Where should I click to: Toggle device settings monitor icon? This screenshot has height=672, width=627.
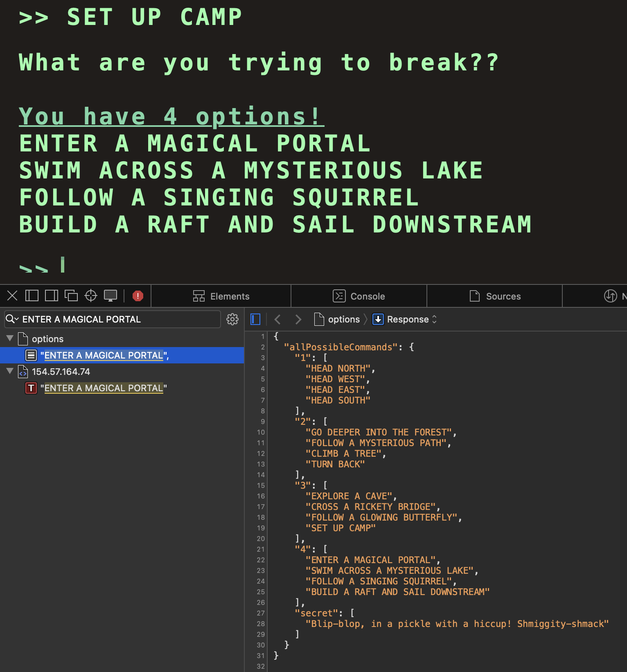(x=111, y=295)
